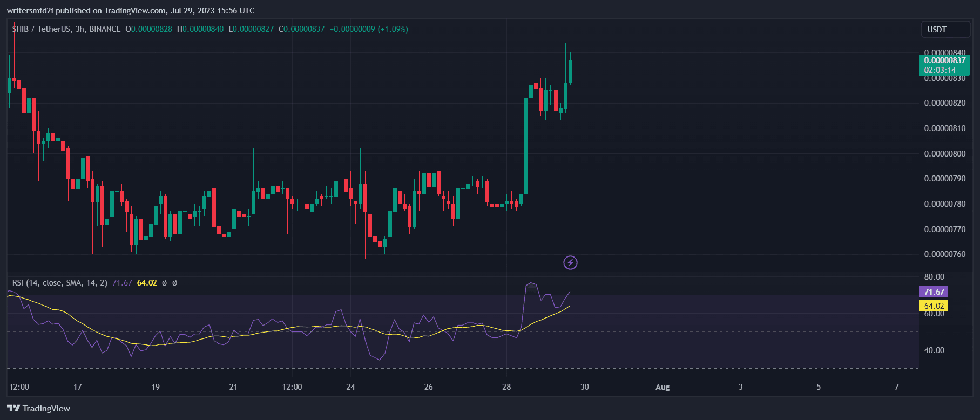This screenshot has height=420, width=980.
Task: Click the Aug label on time axis
Action: [x=663, y=387]
